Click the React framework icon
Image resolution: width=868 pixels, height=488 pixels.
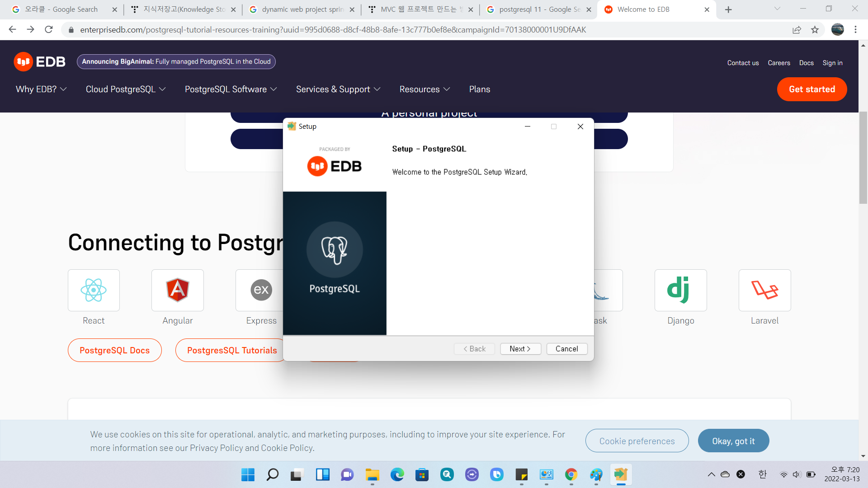[94, 290]
